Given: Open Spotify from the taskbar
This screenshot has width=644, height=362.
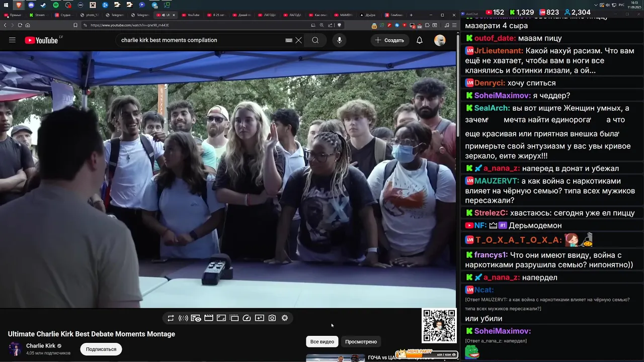Looking at the screenshot, I should pyautogui.click(x=56, y=5).
